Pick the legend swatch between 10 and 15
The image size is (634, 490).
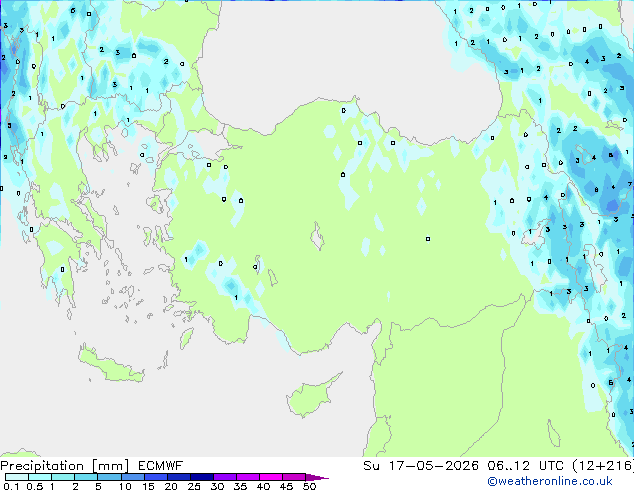click(132, 477)
